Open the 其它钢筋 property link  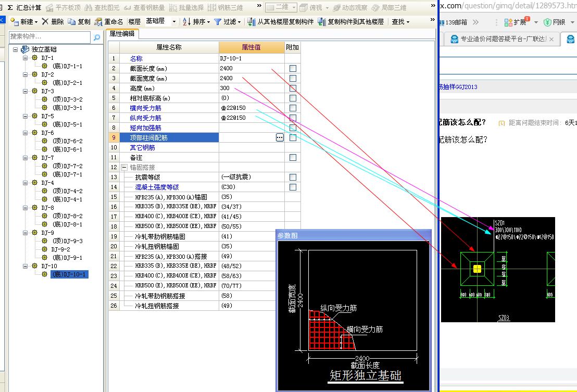pyautogui.click(x=142, y=147)
